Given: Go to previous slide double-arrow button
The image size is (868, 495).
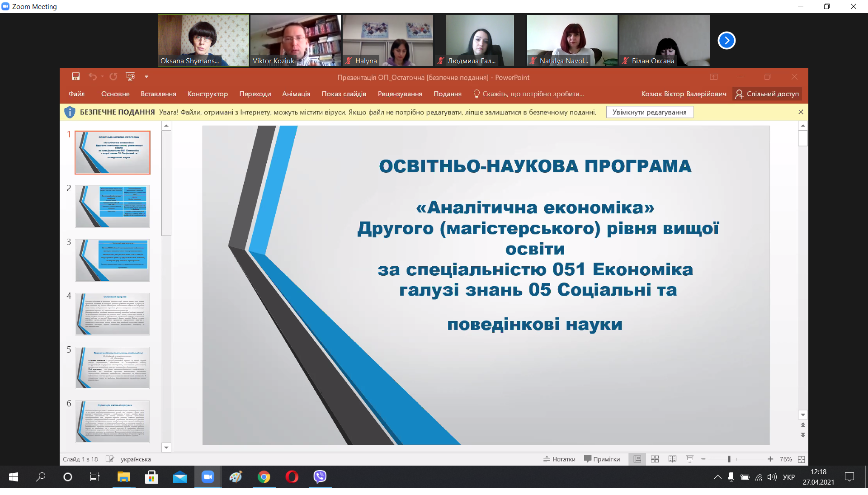Looking at the screenshot, I should pos(803,425).
